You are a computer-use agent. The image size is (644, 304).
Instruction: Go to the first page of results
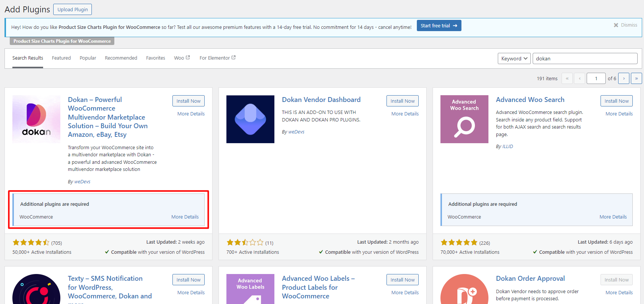[x=567, y=78]
